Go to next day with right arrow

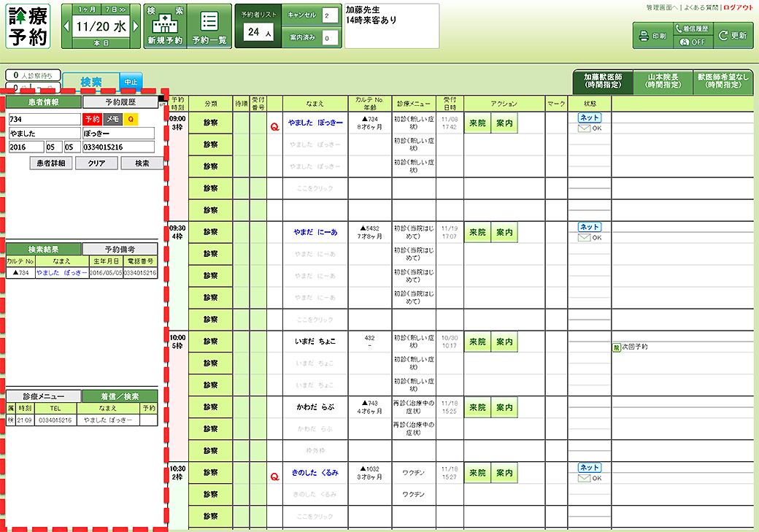(135, 27)
